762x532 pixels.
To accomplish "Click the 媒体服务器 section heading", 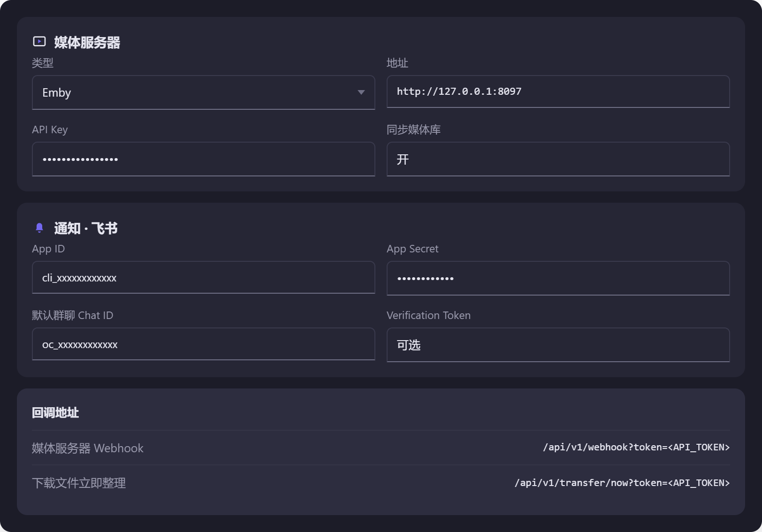I will click(x=87, y=42).
